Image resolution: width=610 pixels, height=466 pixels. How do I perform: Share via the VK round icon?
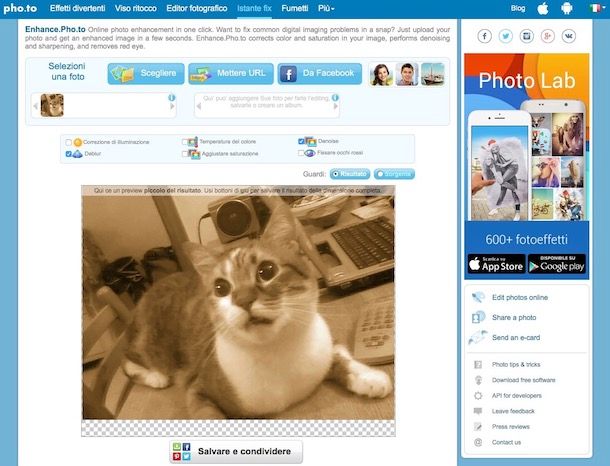pos(568,36)
